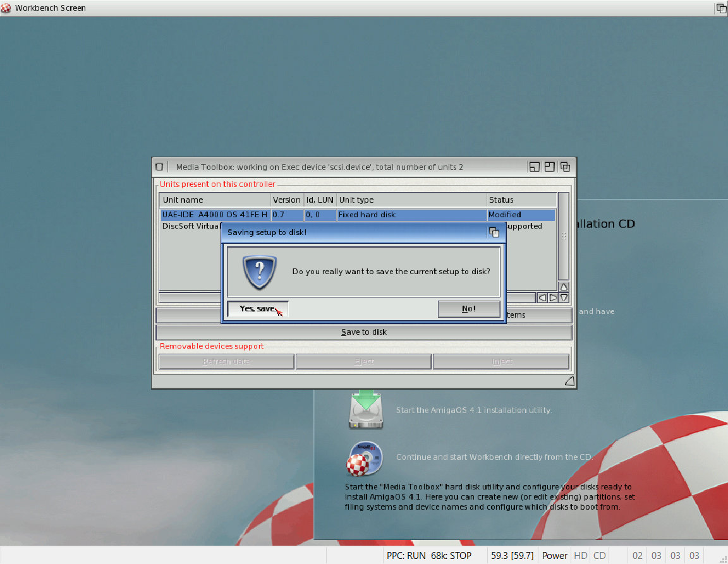Click the Unit name column header
This screenshot has height=564, width=728.
pyautogui.click(x=215, y=200)
